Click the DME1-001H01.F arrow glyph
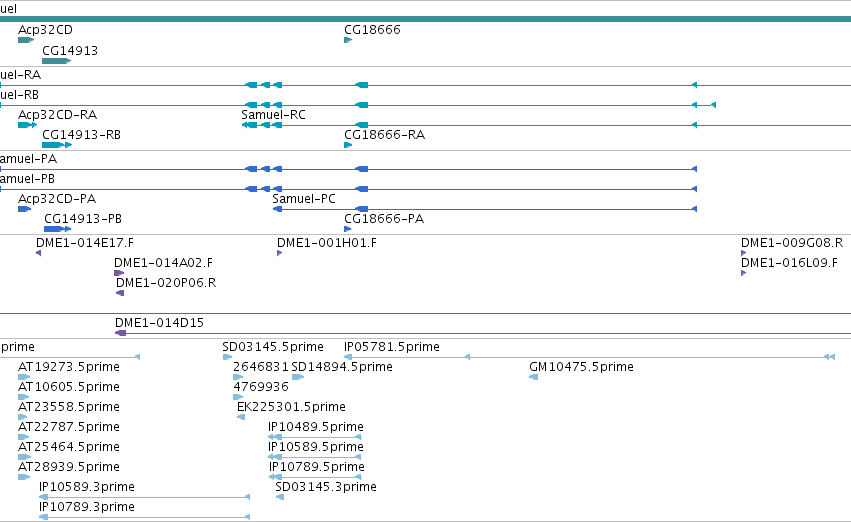The height and width of the screenshot is (522, 851). (280, 253)
